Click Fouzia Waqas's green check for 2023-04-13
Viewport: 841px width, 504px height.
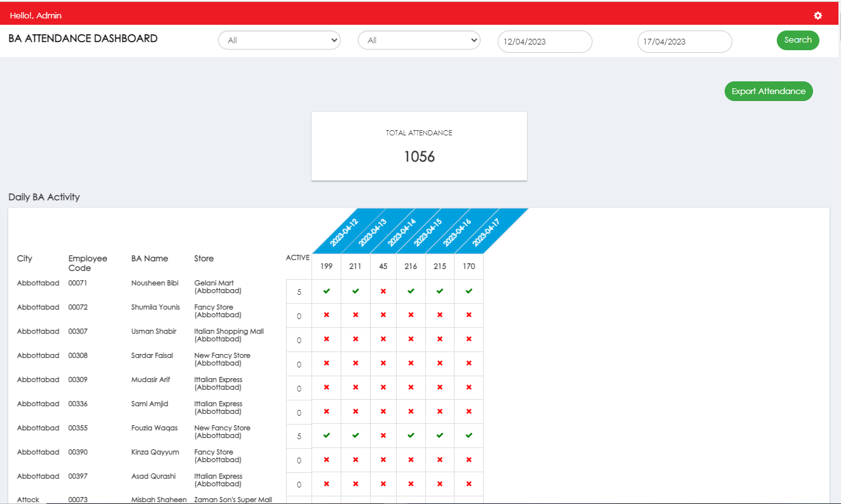[355, 436]
